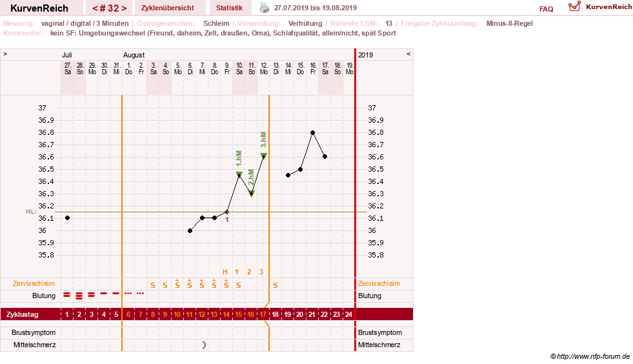Click the temperature point on 17. Sa
633x364 pixels.
click(x=325, y=156)
